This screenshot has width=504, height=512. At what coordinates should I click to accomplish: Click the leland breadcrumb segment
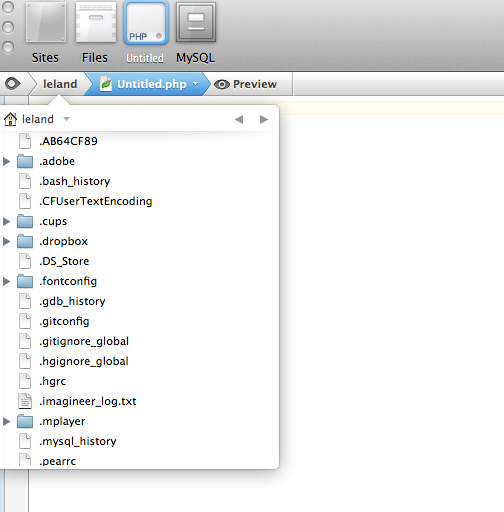[x=60, y=84]
